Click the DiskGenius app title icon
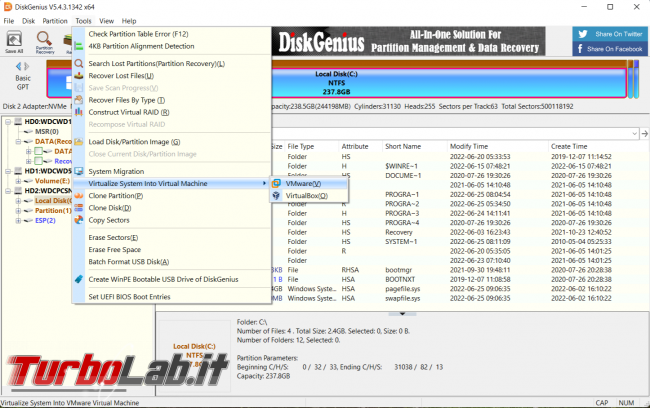This screenshot has height=408, width=650. point(7,7)
